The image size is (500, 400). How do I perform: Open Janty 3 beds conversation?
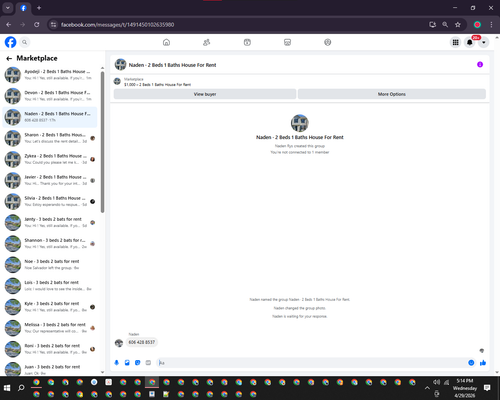click(50, 223)
